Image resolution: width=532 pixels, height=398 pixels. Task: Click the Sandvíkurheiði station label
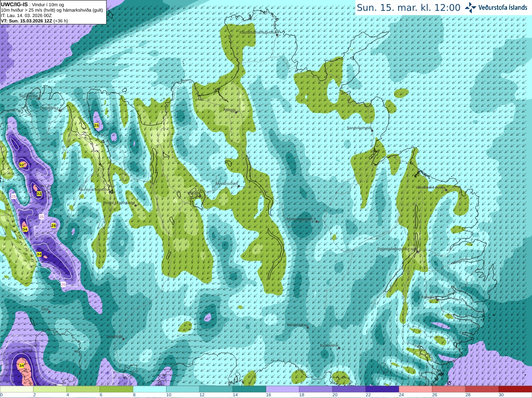click(359, 128)
